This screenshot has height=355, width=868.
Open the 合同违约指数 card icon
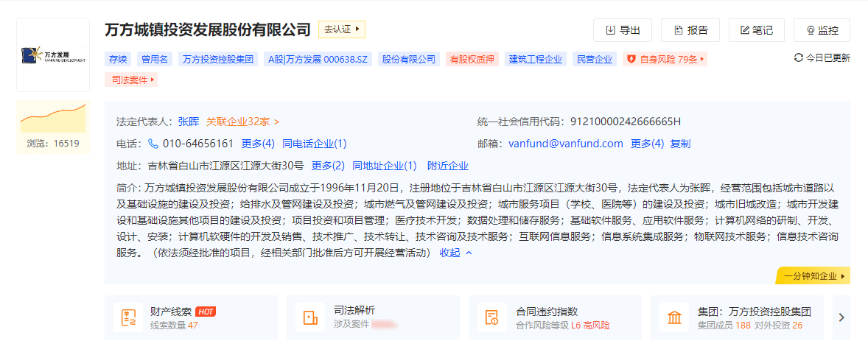[491, 317]
